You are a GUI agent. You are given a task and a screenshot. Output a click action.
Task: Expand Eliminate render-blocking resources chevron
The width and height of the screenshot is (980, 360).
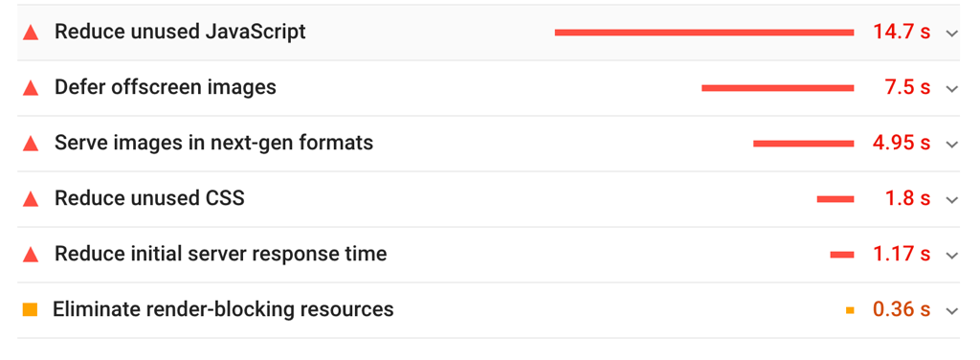click(x=952, y=310)
